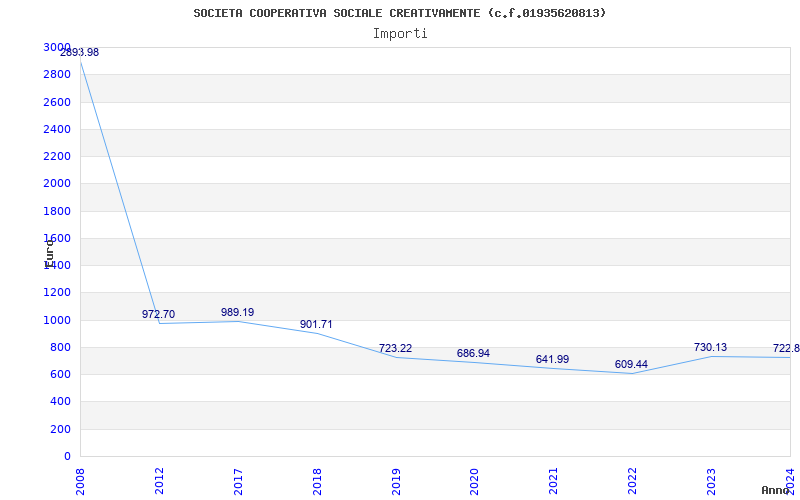Select the Importi subtitle text

pos(400,33)
